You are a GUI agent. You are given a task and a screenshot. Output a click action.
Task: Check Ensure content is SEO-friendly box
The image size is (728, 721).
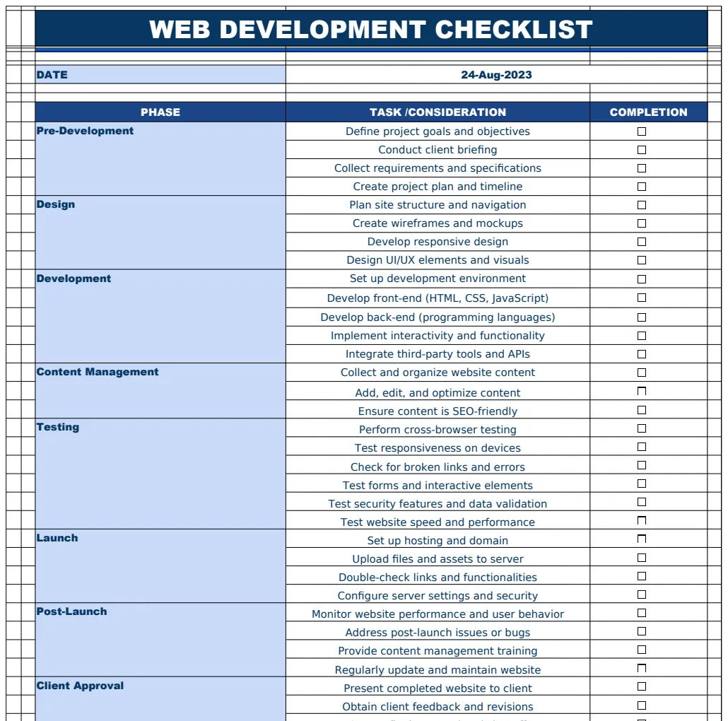pyautogui.click(x=642, y=410)
